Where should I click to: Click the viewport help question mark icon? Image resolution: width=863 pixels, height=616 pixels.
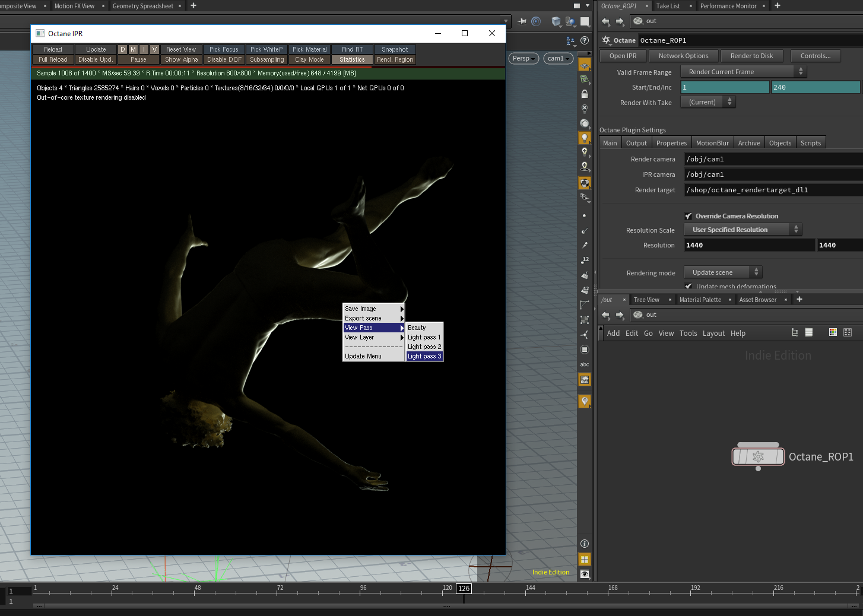pos(585,40)
